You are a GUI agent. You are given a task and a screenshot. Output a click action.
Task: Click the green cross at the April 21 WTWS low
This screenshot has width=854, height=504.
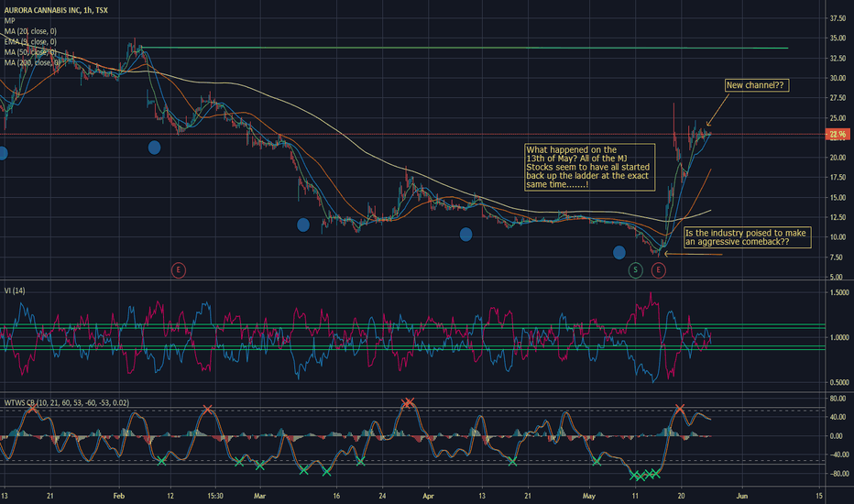(x=512, y=462)
